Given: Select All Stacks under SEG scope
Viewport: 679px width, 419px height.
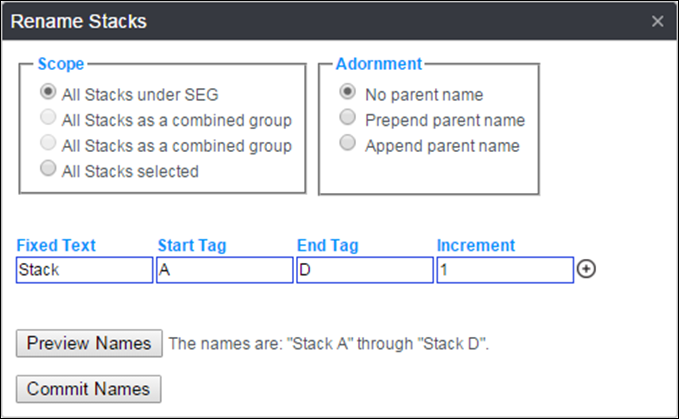Looking at the screenshot, I should (x=47, y=94).
